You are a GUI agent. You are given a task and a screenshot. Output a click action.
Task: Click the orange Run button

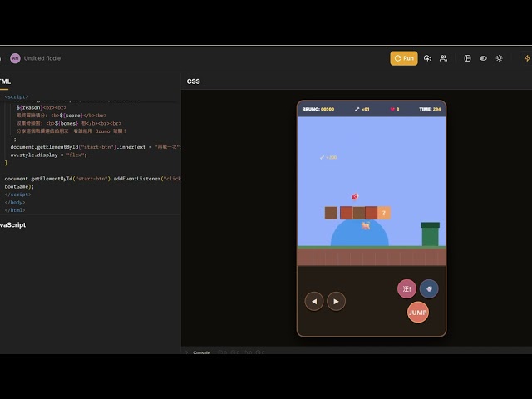pyautogui.click(x=404, y=58)
